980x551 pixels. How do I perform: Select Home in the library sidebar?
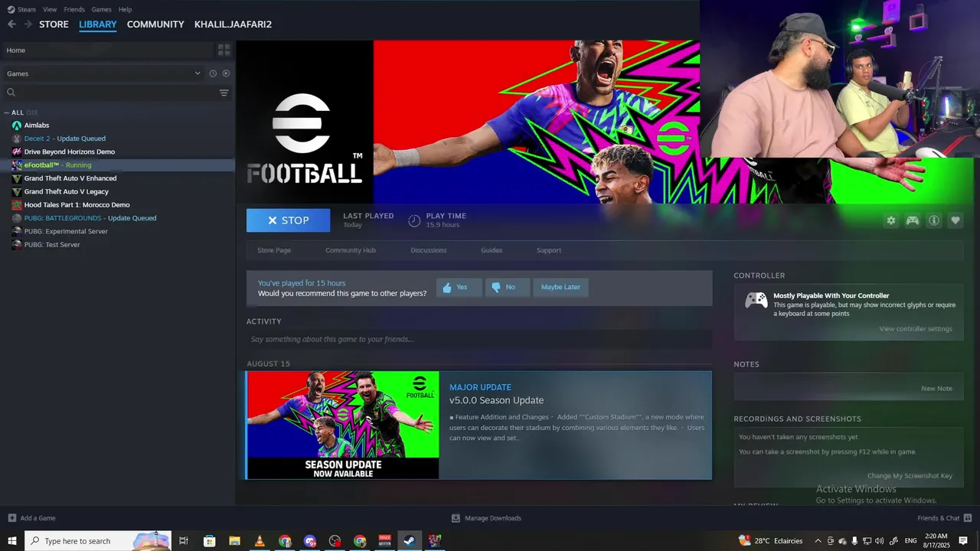click(x=107, y=50)
